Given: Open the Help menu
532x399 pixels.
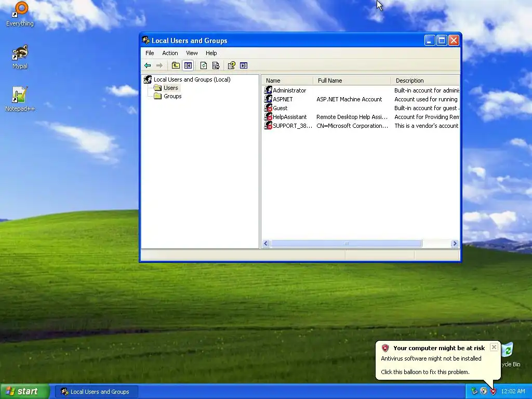Looking at the screenshot, I should click(x=211, y=53).
